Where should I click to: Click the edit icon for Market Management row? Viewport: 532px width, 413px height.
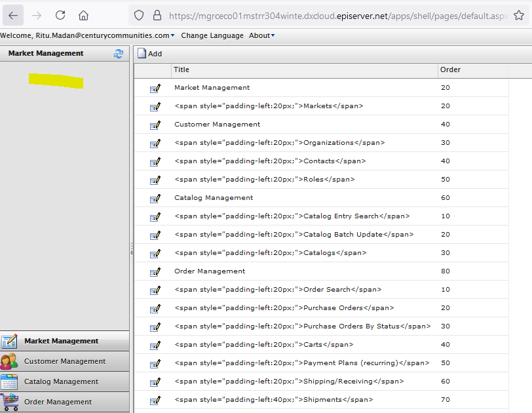155,88
